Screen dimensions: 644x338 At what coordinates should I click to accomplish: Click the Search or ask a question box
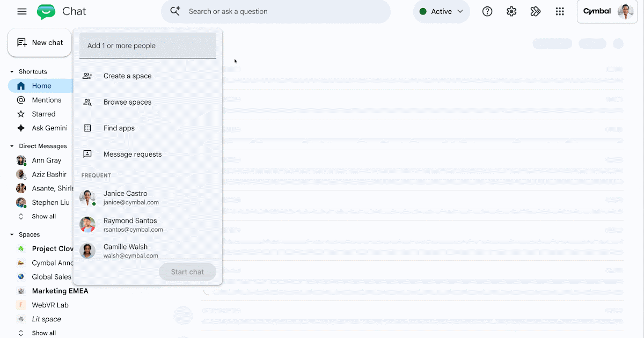(x=276, y=11)
